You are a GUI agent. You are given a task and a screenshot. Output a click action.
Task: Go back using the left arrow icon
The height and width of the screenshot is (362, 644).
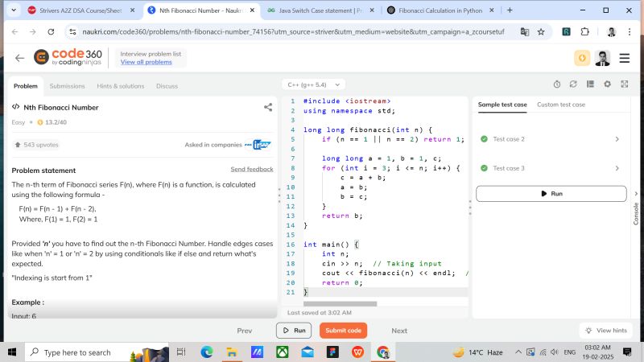click(19, 58)
